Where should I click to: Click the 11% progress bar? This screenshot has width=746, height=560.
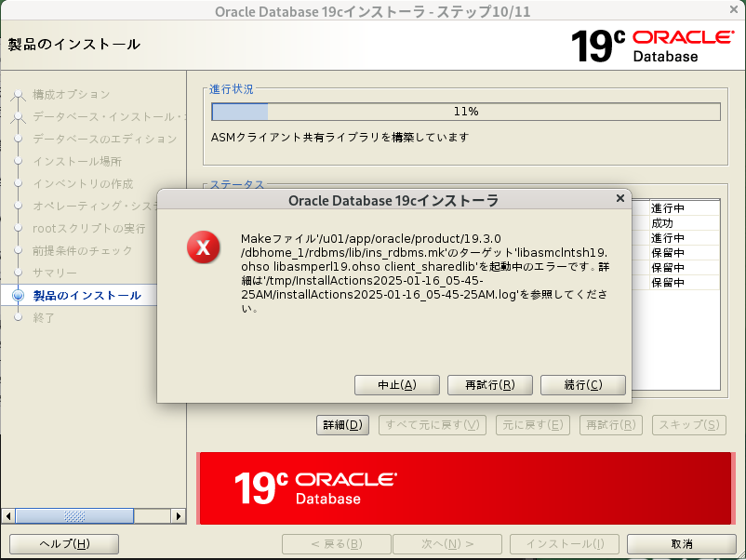(x=466, y=112)
